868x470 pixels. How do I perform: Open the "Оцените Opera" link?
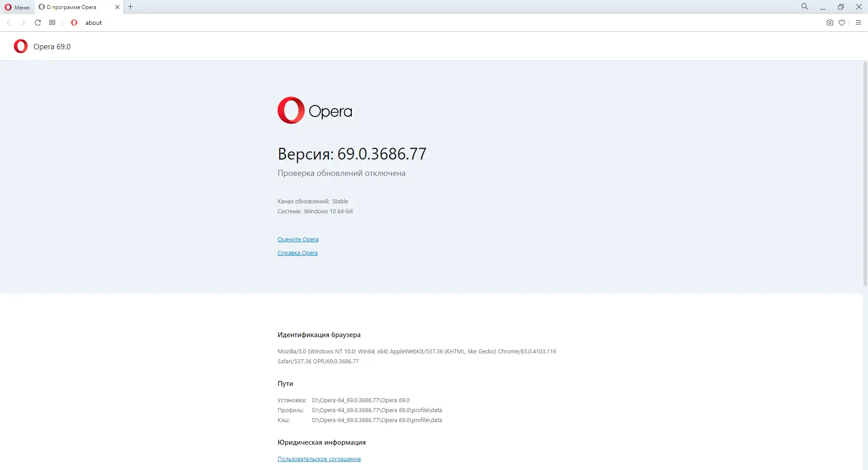click(297, 239)
